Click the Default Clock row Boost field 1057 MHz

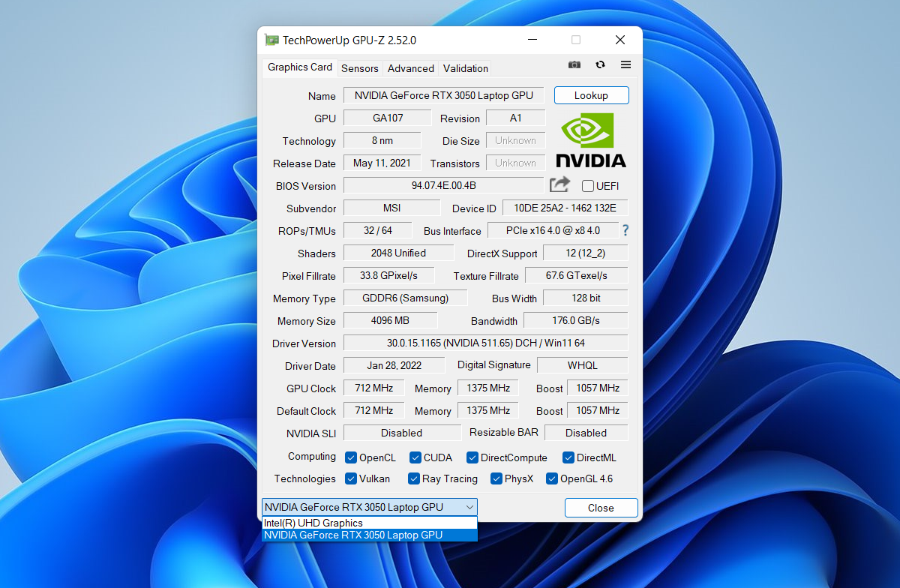coord(598,410)
